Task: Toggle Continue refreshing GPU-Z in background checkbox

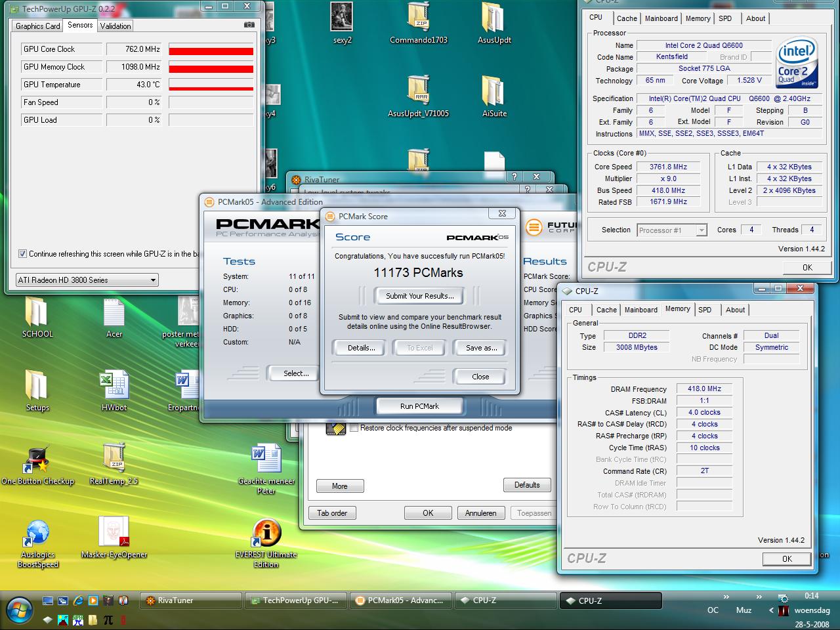Action: click(x=23, y=253)
